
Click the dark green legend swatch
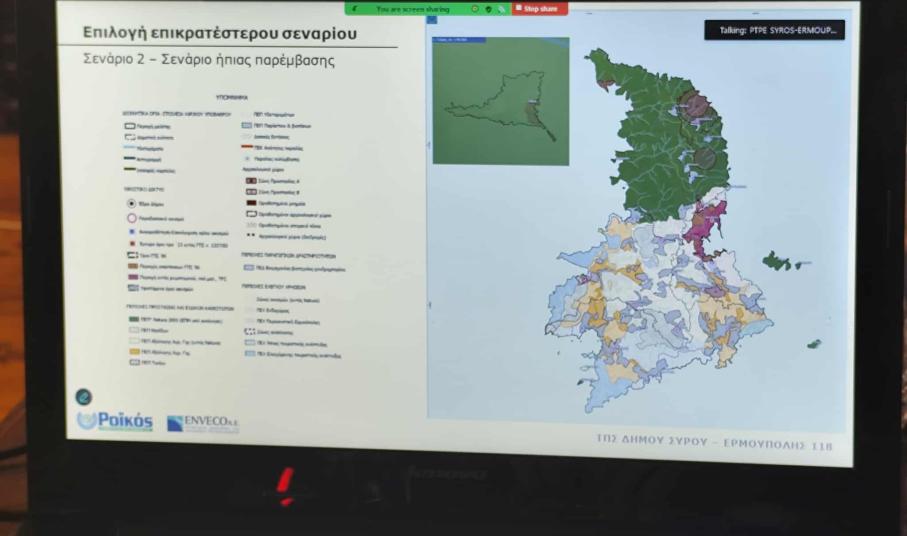click(132, 316)
